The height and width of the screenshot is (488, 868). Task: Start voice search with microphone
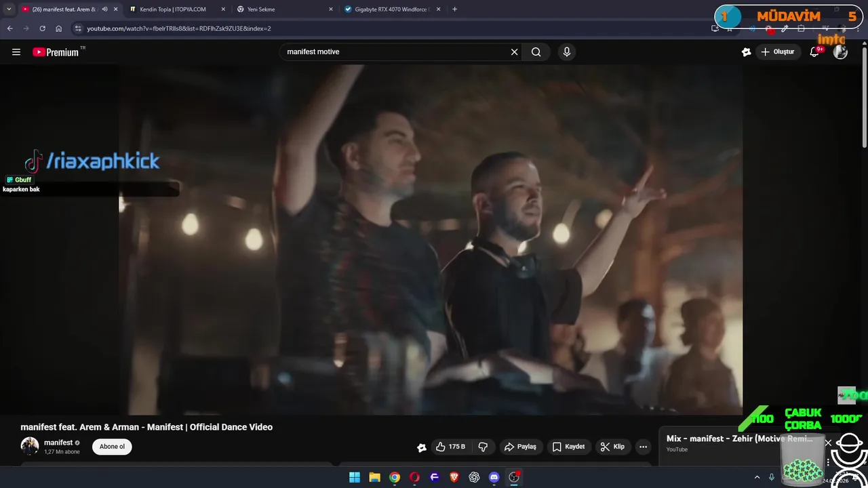pyautogui.click(x=567, y=52)
